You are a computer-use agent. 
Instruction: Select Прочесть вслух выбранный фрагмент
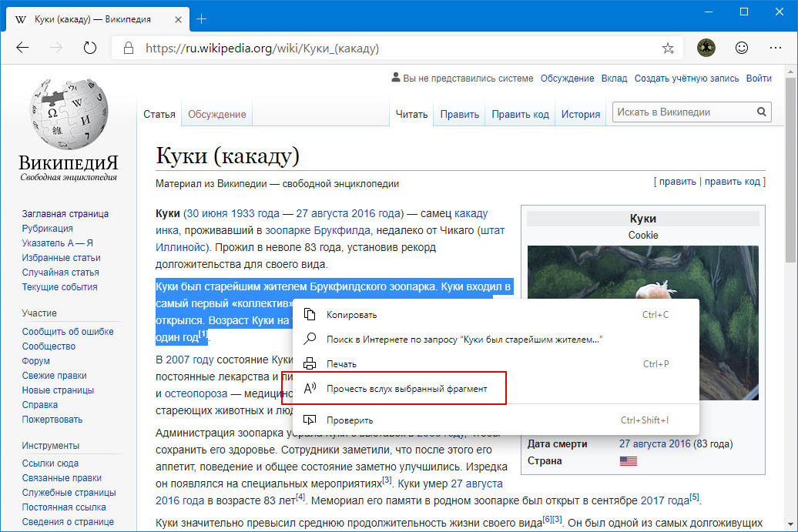[x=496, y=389]
